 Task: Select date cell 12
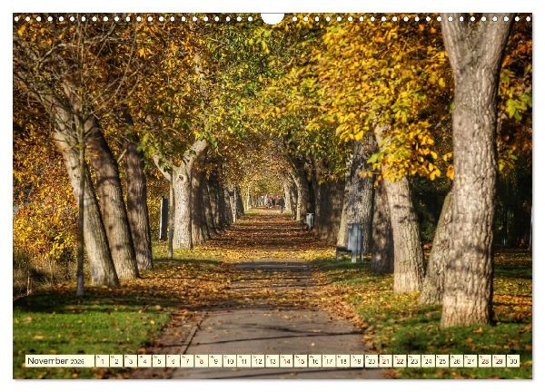click(x=258, y=361)
